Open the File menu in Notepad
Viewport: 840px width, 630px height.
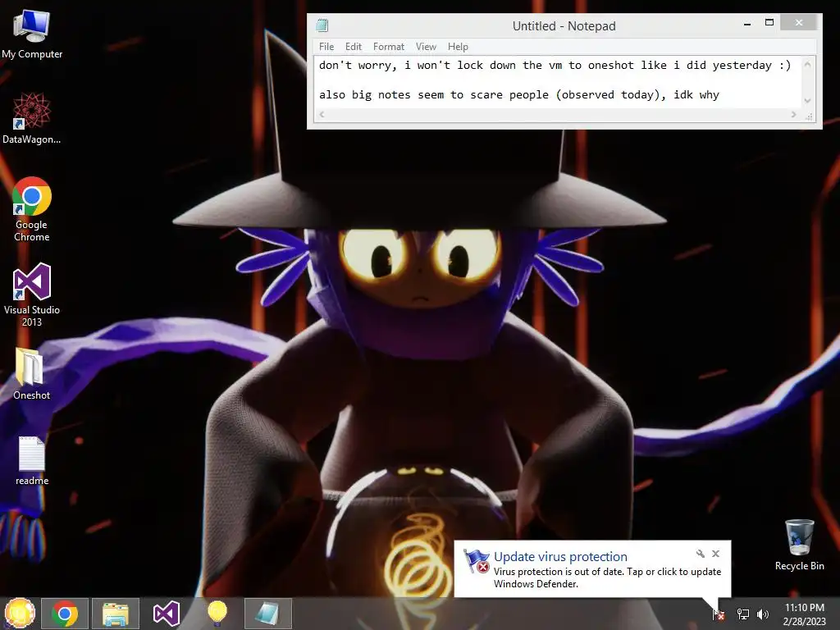pos(326,47)
